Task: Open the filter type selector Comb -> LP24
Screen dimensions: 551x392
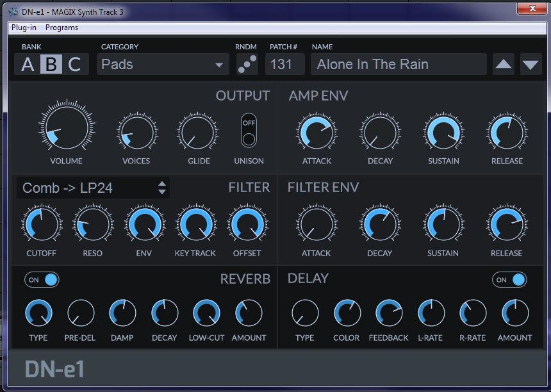Action: point(93,188)
